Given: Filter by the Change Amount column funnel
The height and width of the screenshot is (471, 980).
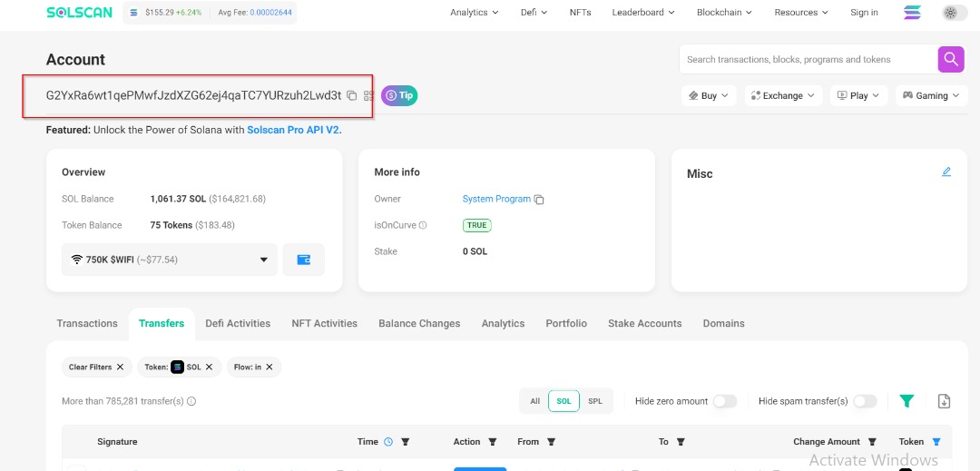Looking at the screenshot, I should tap(873, 442).
